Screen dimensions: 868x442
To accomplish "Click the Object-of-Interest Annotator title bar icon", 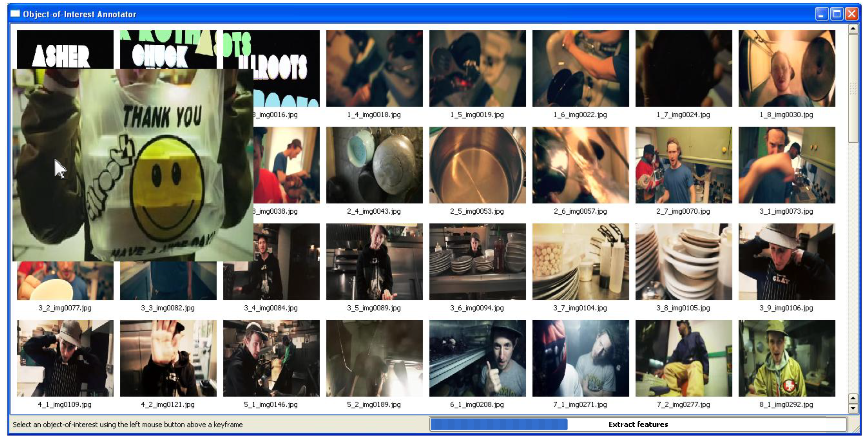I will 15,14.
